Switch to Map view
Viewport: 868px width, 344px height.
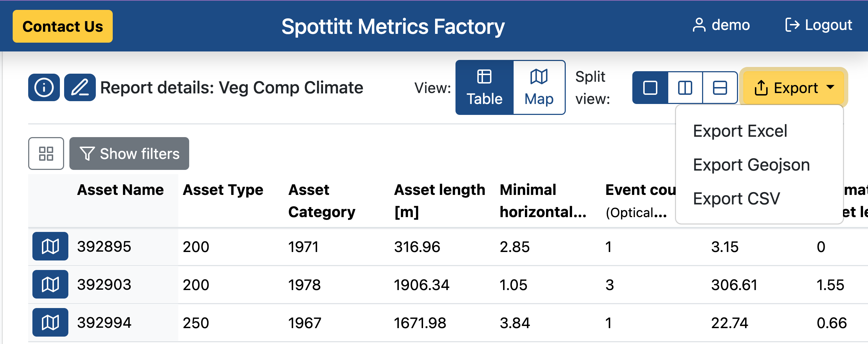point(539,87)
